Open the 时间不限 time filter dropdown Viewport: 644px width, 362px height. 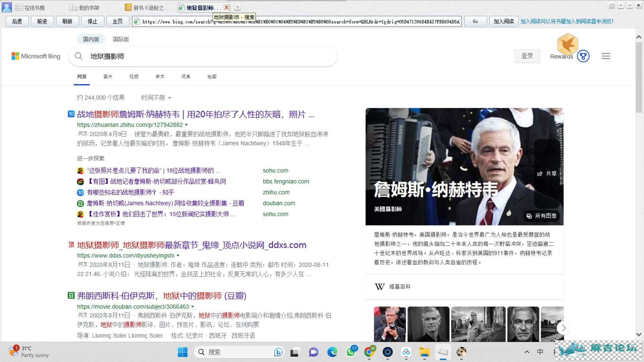click(156, 98)
